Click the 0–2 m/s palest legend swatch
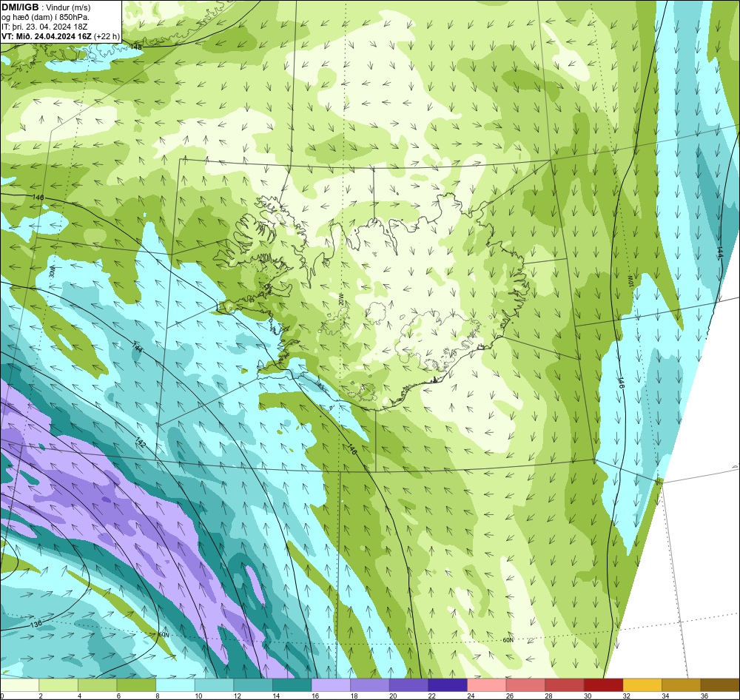Viewport: 740px width, 700px height. (19, 684)
